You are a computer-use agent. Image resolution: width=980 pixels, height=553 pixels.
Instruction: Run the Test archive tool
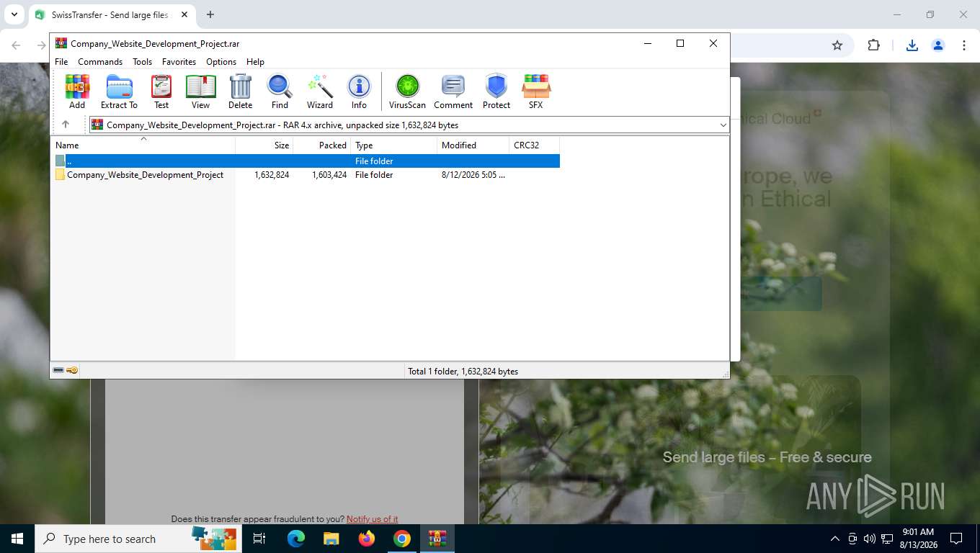161,91
